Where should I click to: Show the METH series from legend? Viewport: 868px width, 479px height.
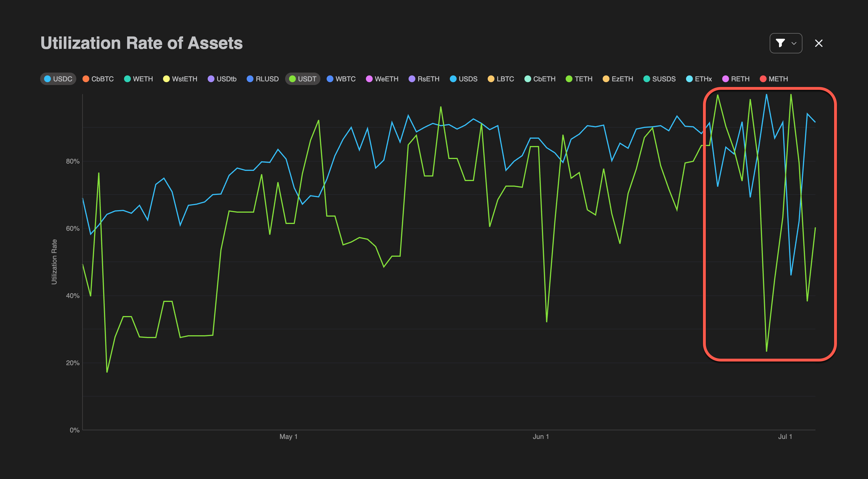pos(774,79)
